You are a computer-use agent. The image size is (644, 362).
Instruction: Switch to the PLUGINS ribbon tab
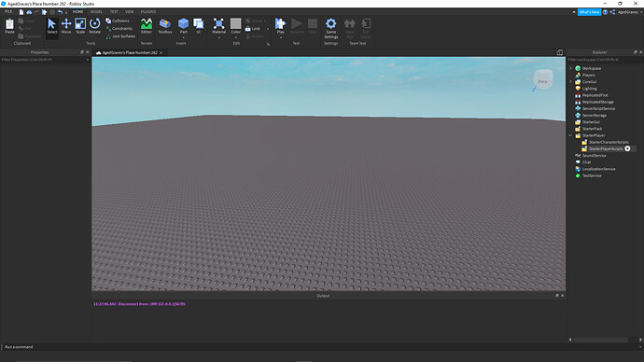pyautogui.click(x=148, y=12)
